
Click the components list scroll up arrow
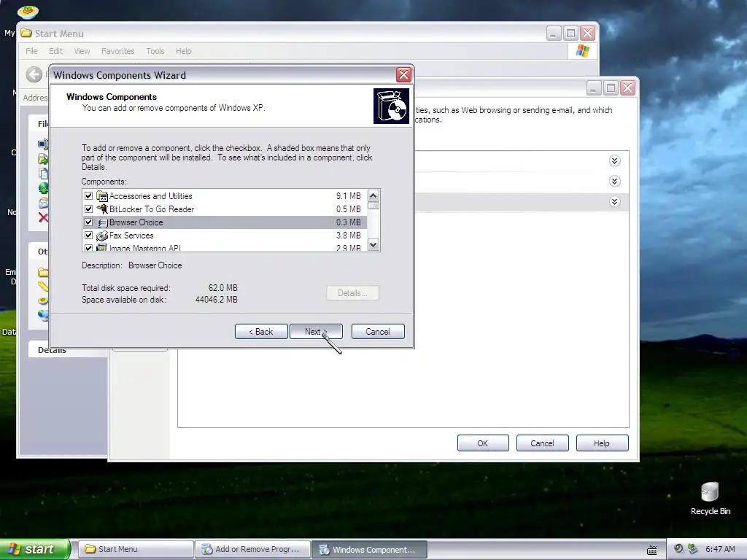click(373, 195)
